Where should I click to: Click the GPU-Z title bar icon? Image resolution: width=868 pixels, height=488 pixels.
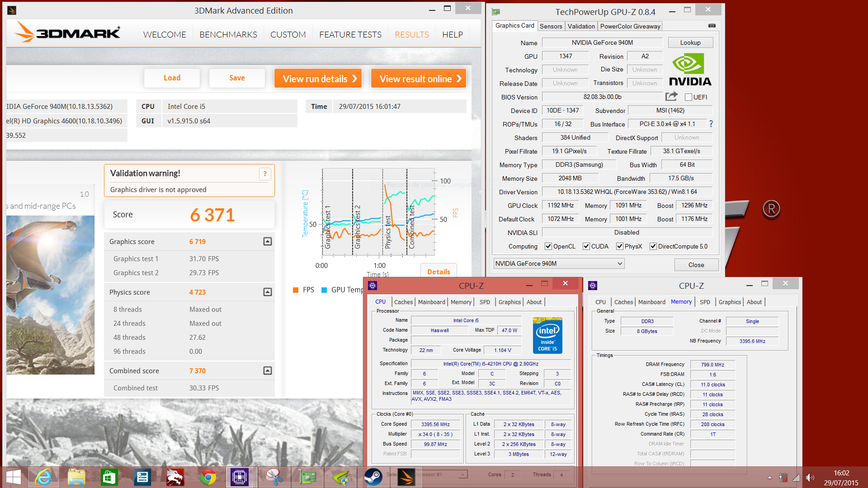[x=496, y=12]
